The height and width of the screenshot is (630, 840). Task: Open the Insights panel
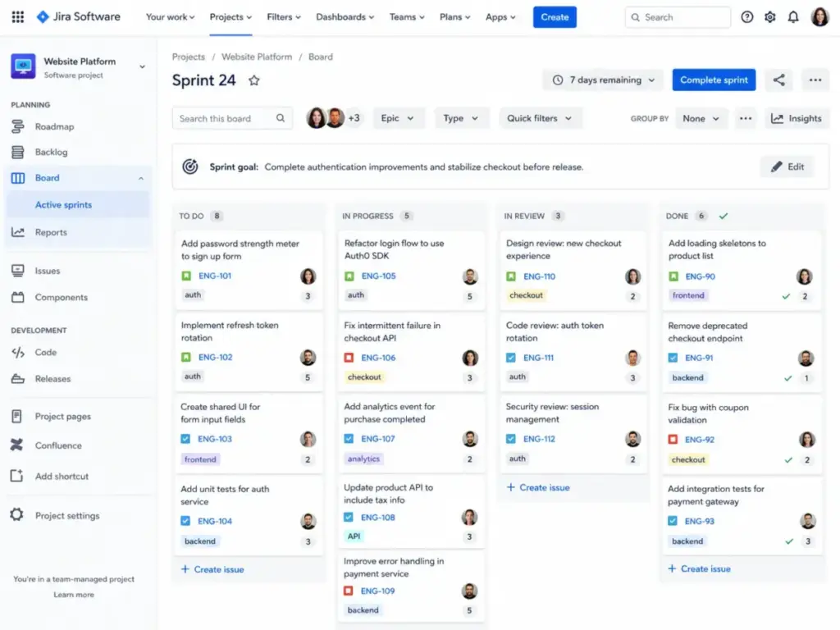coord(796,118)
